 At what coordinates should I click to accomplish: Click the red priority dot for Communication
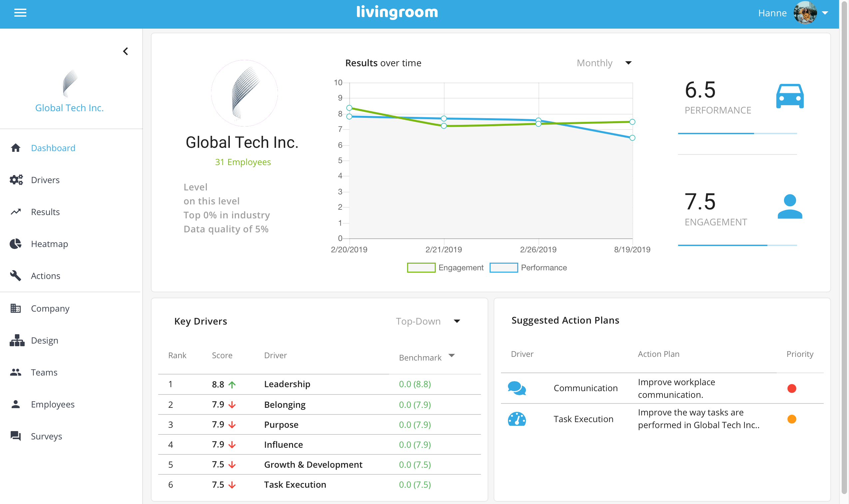pyautogui.click(x=791, y=388)
